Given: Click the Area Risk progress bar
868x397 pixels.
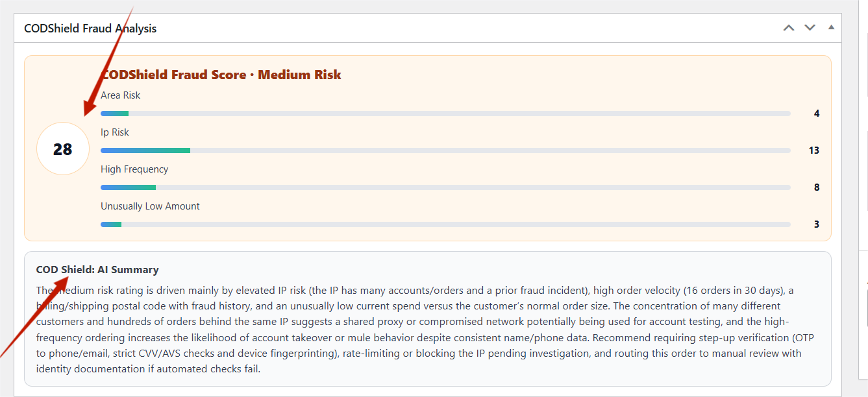Looking at the screenshot, I should point(445,114).
